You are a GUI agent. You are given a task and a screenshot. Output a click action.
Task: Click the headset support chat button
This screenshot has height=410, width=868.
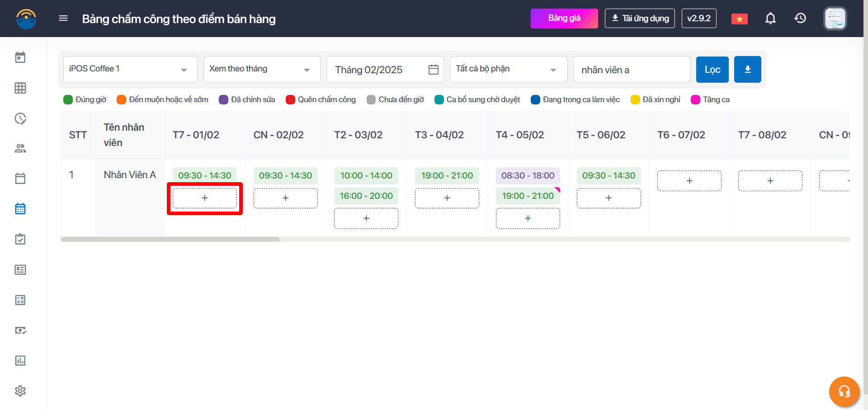point(844,391)
